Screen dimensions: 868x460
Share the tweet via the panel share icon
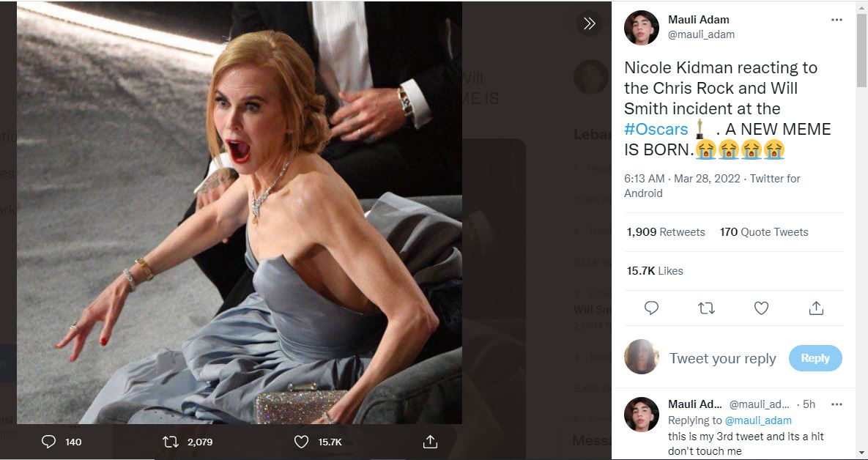coord(816,308)
